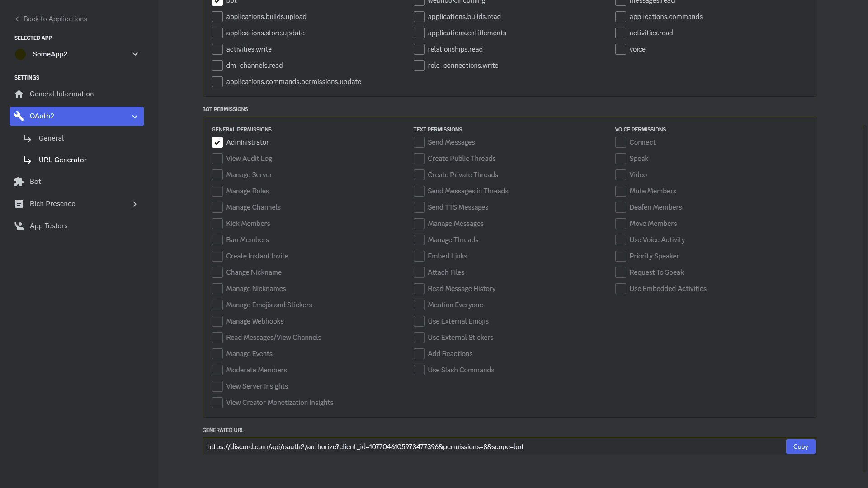Screen dimensions: 868x488
Task: Click the arrow icon beside URL Generator
Action: (28, 160)
